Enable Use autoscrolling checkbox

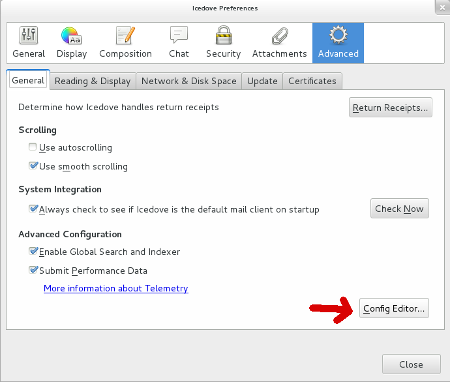pos(33,147)
